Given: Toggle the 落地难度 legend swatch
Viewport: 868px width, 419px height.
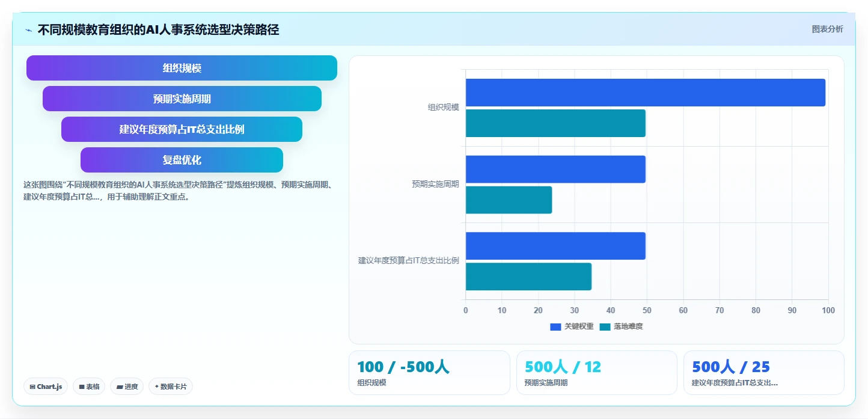Looking at the screenshot, I should [x=605, y=326].
